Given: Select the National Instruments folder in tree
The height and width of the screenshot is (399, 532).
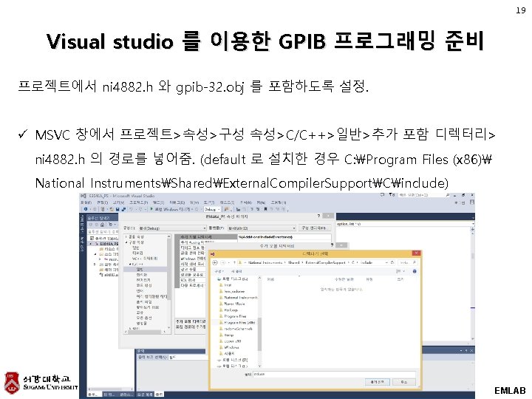Looking at the screenshot, I should (238, 298).
